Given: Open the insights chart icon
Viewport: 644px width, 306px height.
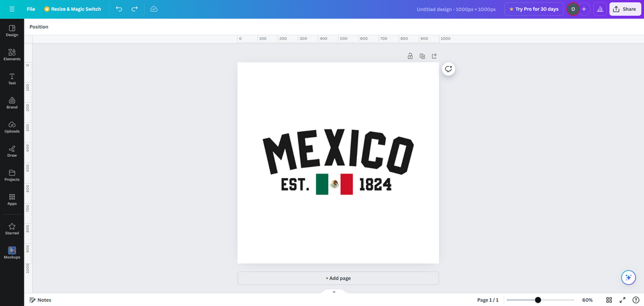Looking at the screenshot, I should 600,9.
